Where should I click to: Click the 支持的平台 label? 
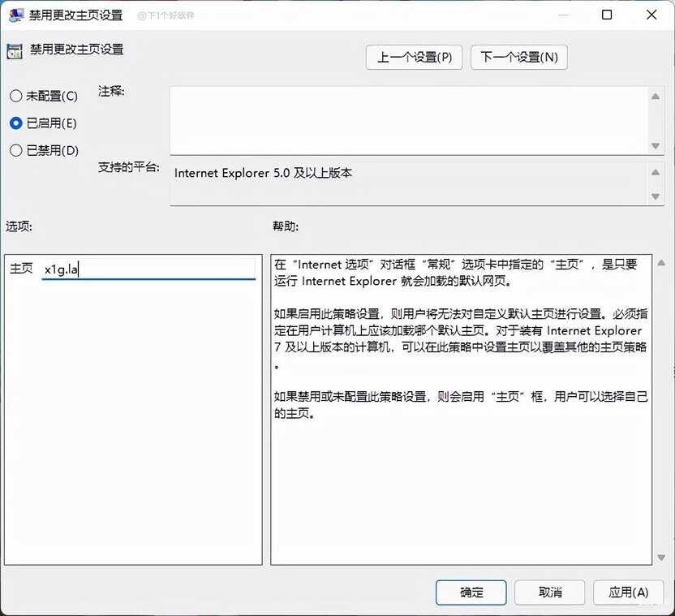[x=129, y=167]
